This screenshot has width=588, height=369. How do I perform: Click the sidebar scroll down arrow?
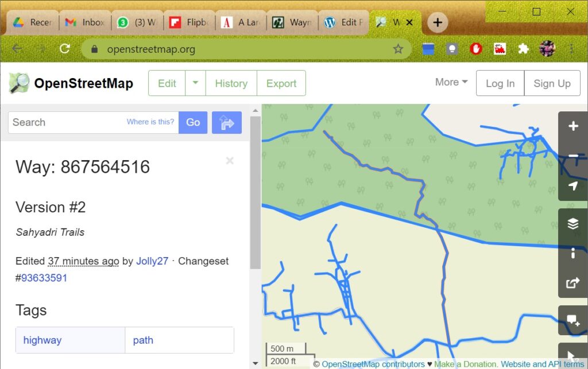click(256, 363)
